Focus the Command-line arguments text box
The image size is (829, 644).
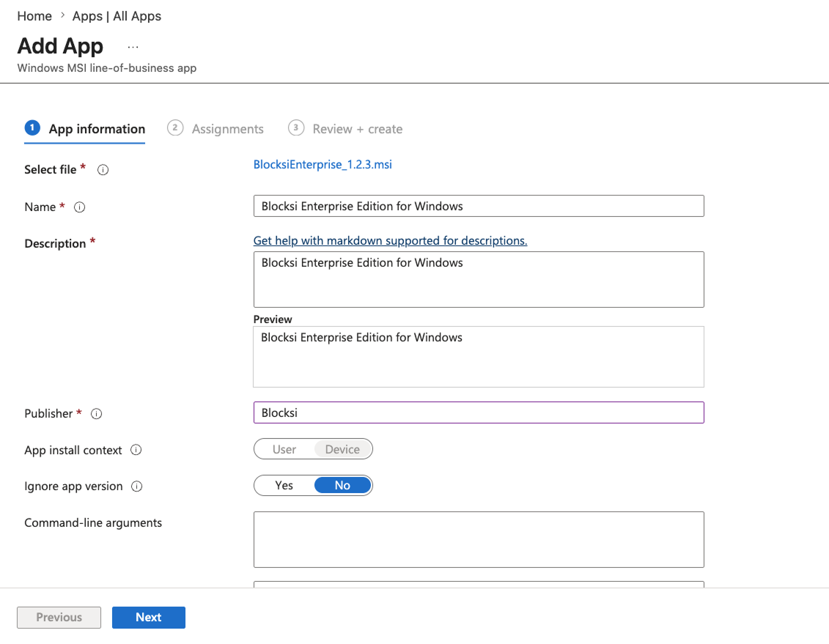click(479, 539)
